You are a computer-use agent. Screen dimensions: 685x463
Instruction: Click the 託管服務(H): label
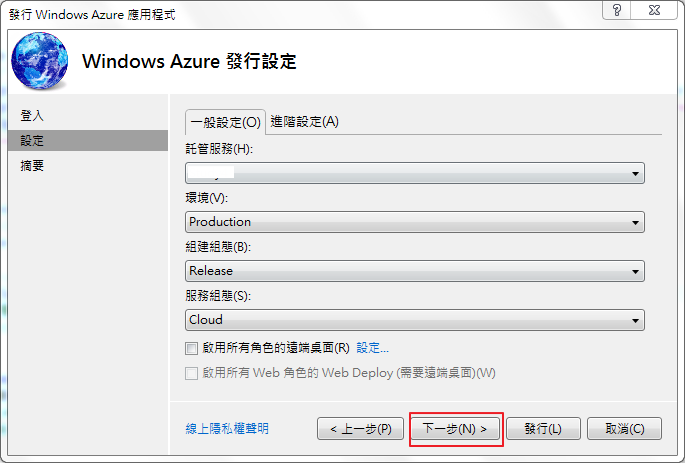click(219, 149)
